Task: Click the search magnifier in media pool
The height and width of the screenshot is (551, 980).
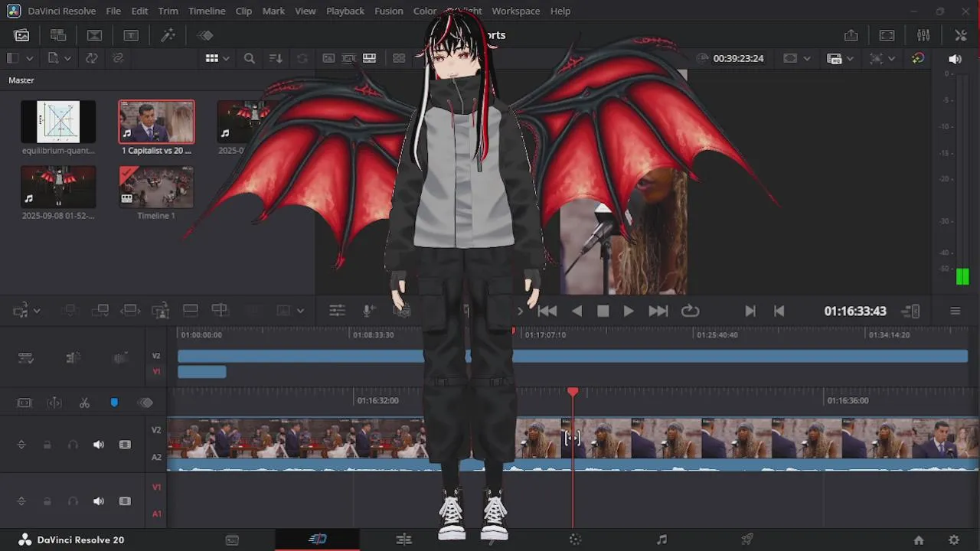Action: tap(250, 58)
